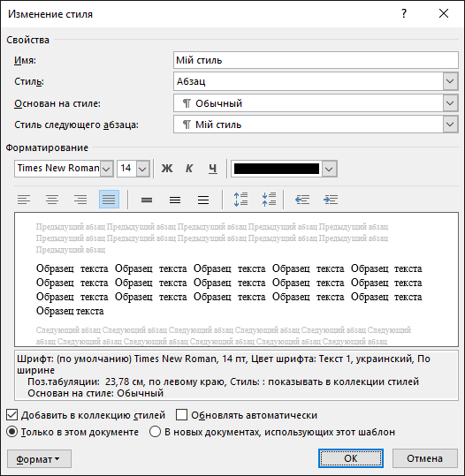
Task: Toggle 'Добавить в коллекцию стилей' checkbox
Action: pos(11,415)
